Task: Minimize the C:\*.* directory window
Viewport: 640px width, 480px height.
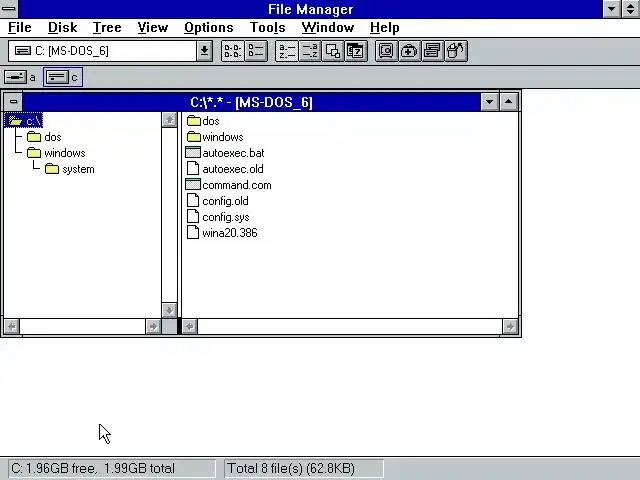Action: tap(489, 102)
